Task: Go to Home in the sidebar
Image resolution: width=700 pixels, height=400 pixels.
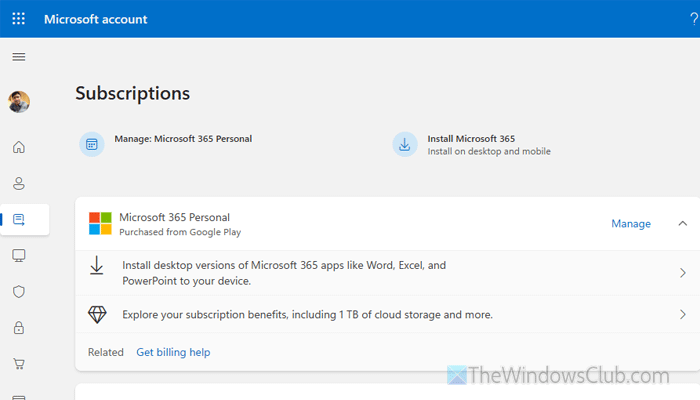Action: point(19,147)
